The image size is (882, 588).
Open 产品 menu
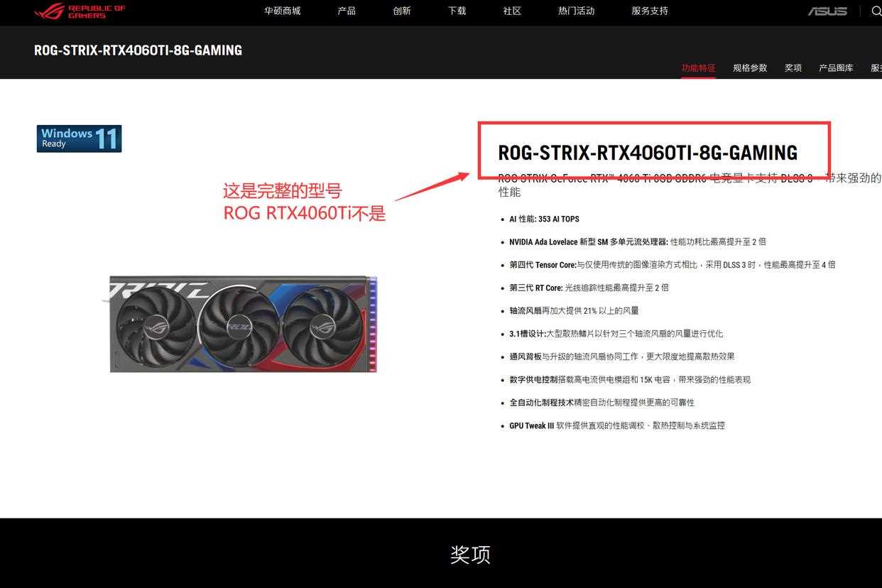347,11
